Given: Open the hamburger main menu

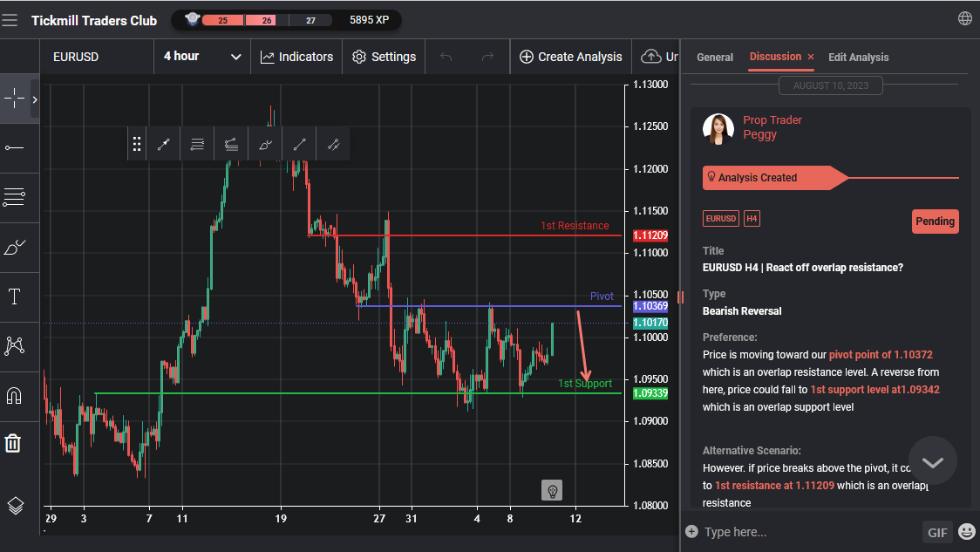Looking at the screenshot, I should [x=10, y=20].
